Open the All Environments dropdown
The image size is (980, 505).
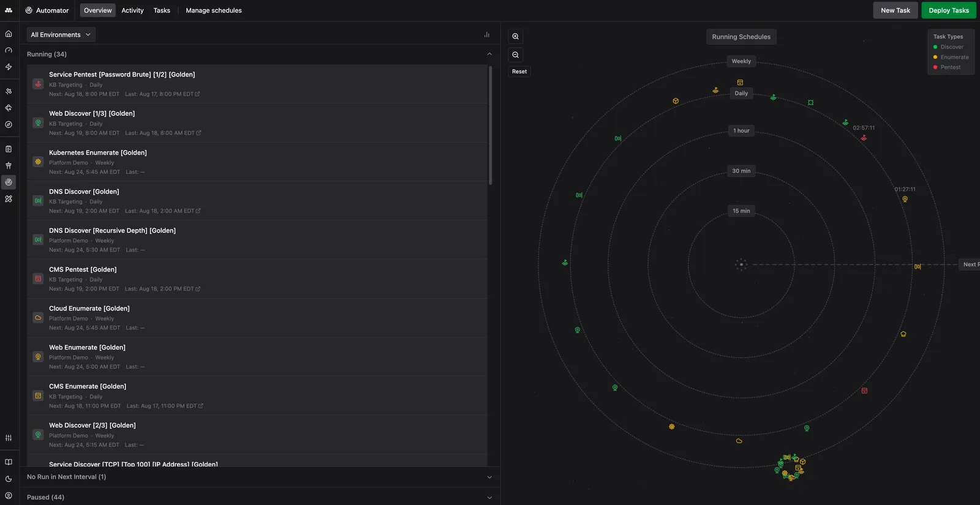pos(61,35)
